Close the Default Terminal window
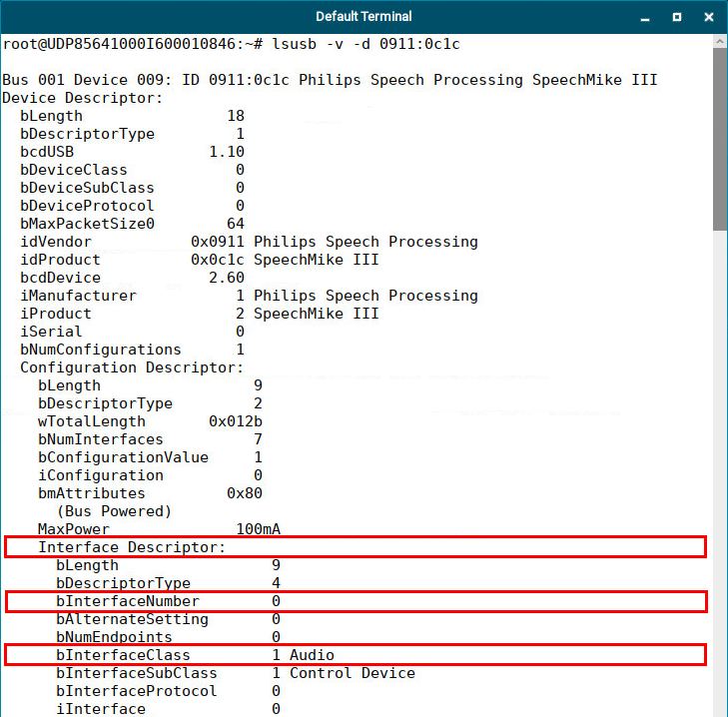The height and width of the screenshot is (717, 728). pos(708,17)
